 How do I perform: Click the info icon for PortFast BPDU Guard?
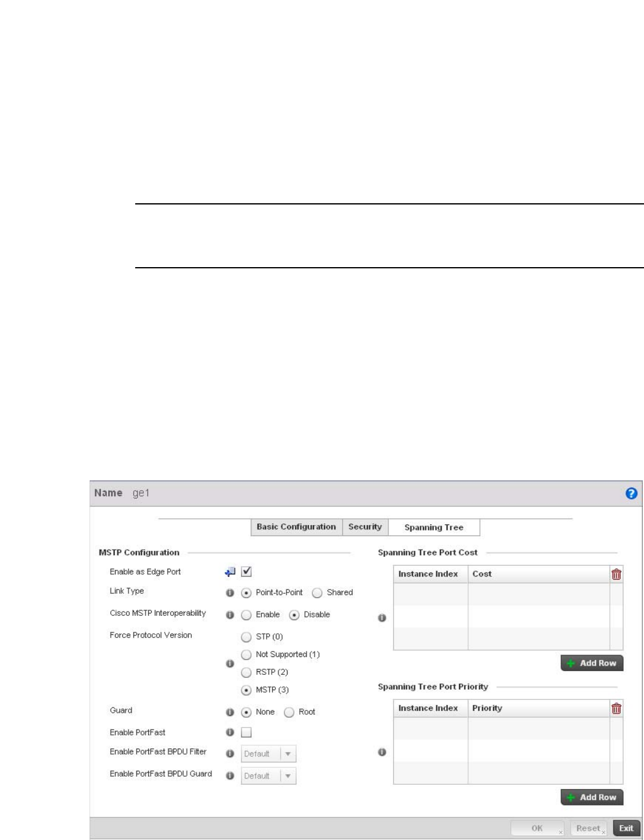[230, 776]
